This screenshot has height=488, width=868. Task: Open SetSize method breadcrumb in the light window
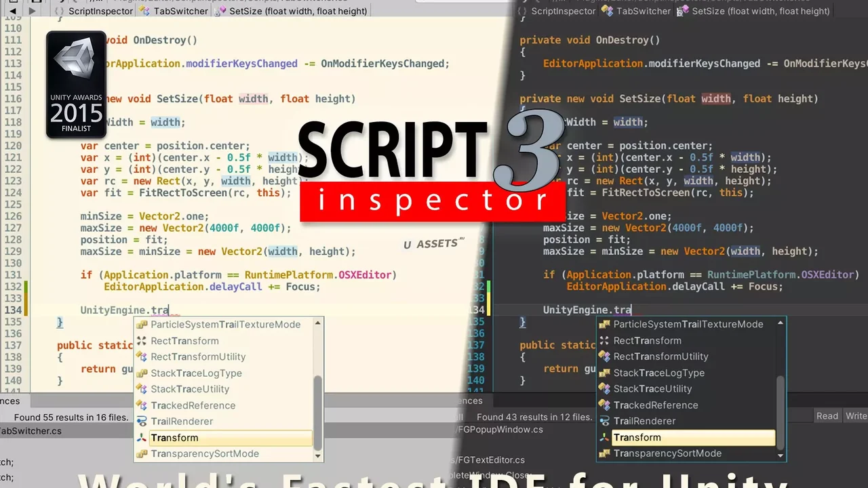point(292,11)
